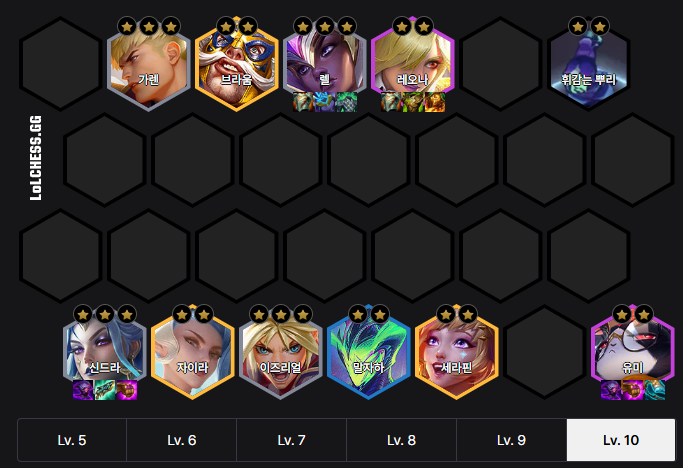683x468 pixels.
Task: Select the 이즈리얼 champion portrait
Action: [281, 352]
